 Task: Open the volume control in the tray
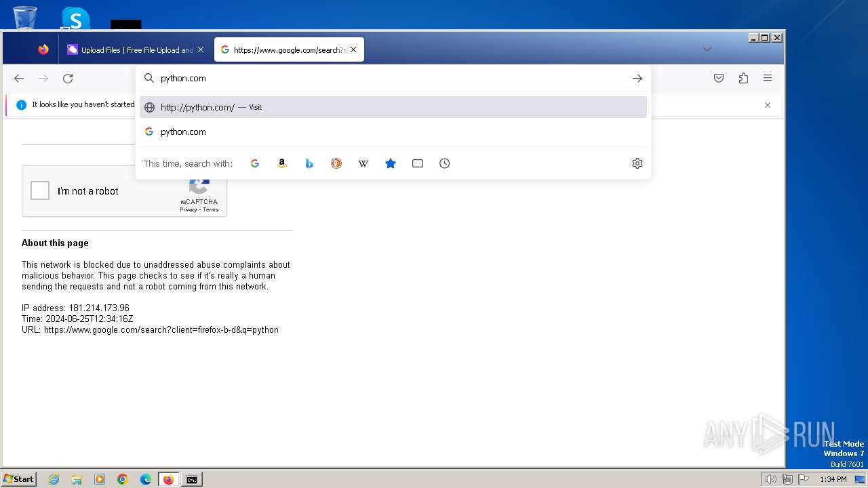pyautogui.click(x=770, y=479)
